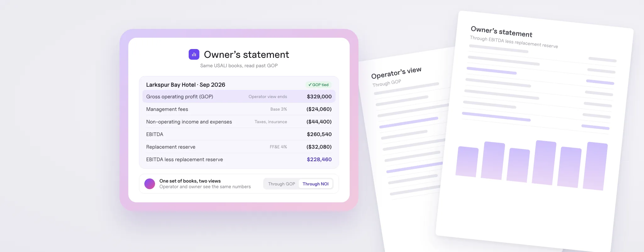Switch to the Through GOP view
The image size is (644, 252).
coord(281,184)
